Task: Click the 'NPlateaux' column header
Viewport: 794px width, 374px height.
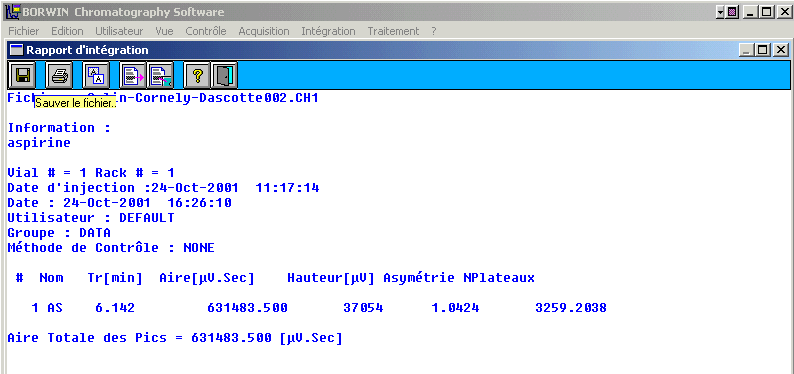Action: pos(499,278)
